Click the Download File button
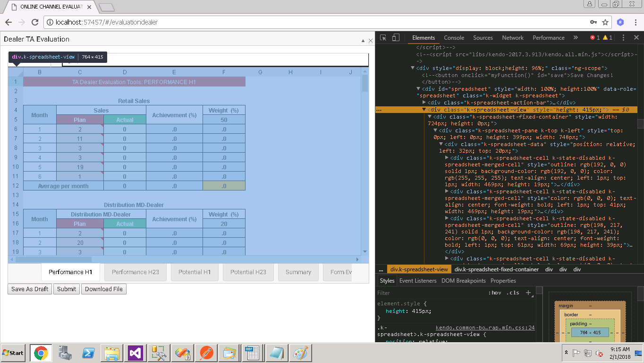This screenshot has height=363, width=644. [x=103, y=289]
